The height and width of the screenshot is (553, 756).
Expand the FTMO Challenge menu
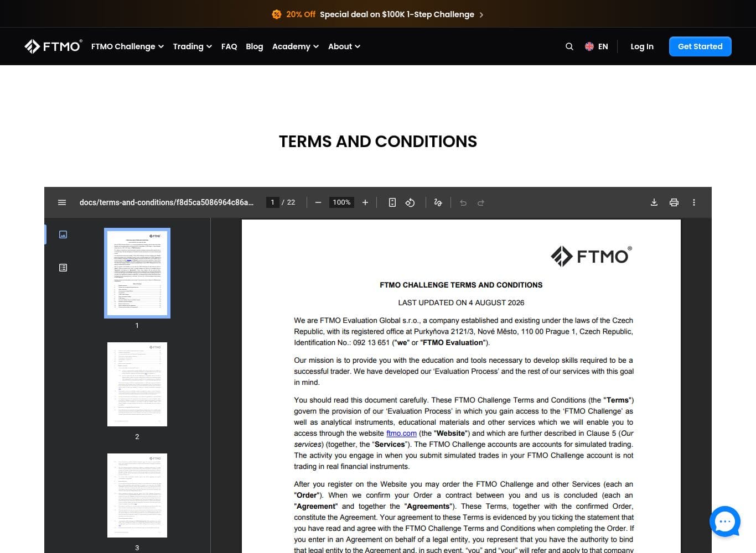tap(128, 46)
